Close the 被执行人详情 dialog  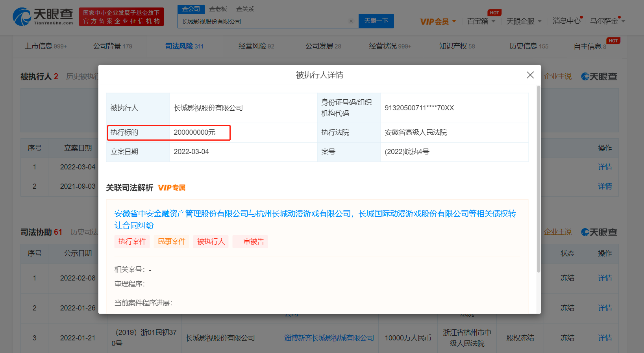click(x=530, y=75)
